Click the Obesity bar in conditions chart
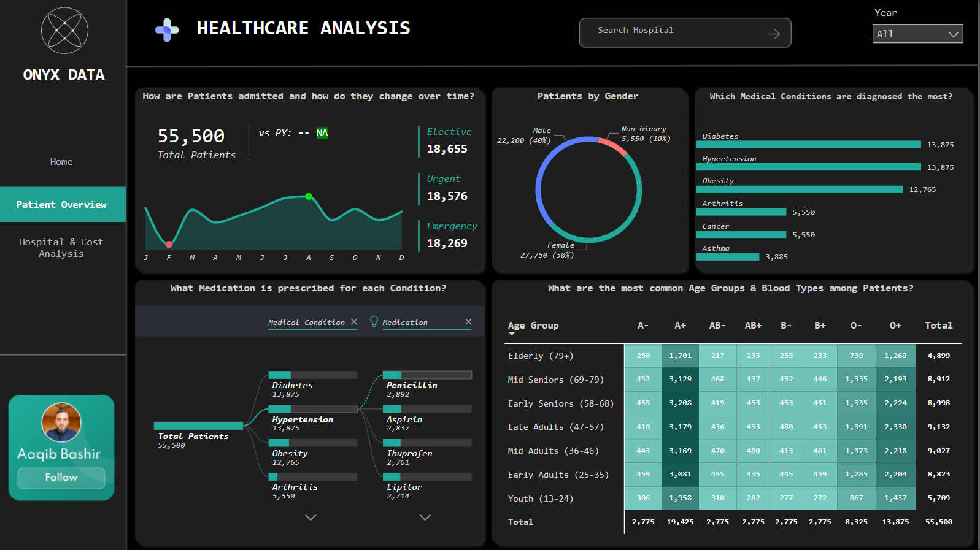This screenshot has height=550, width=980. click(800, 189)
